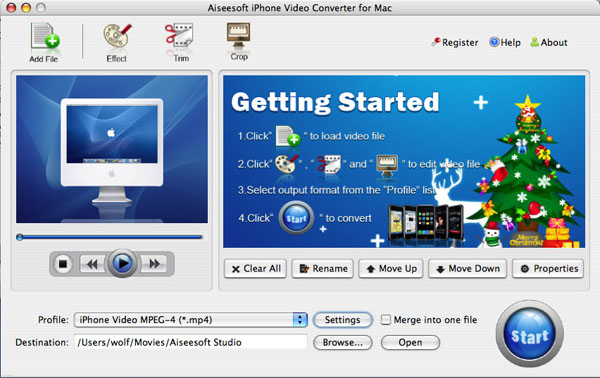Click the effect palette icon in step 2

[x=286, y=164]
